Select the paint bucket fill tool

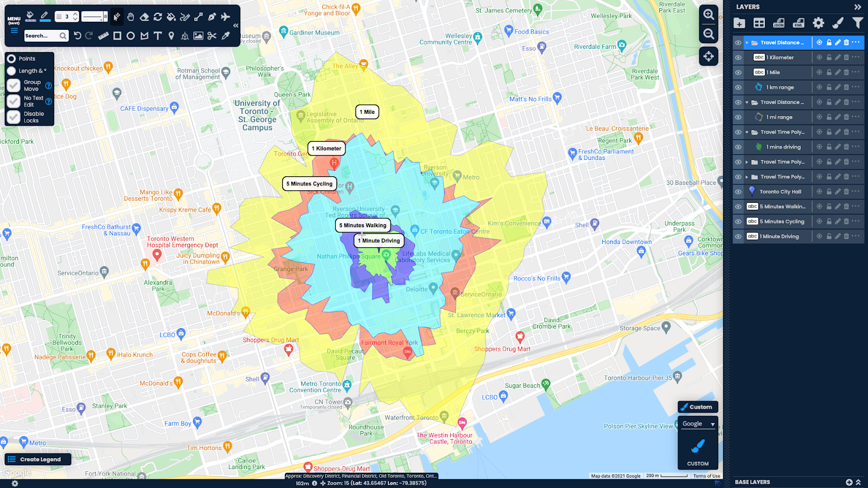[x=171, y=17]
